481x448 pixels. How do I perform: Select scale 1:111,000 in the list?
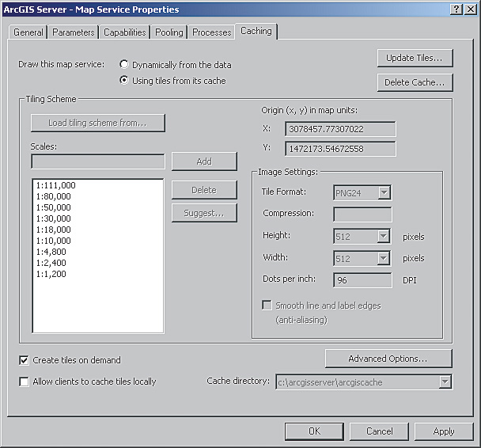pyautogui.click(x=56, y=185)
